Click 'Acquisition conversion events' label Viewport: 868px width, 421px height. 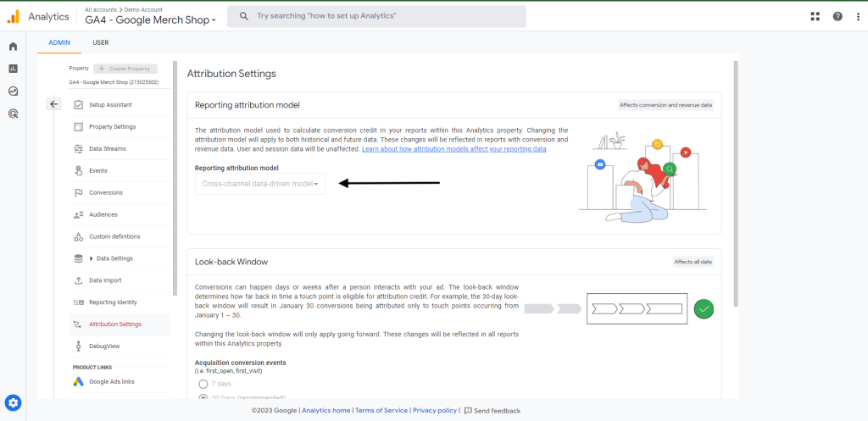pyautogui.click(x=240, y=363)
